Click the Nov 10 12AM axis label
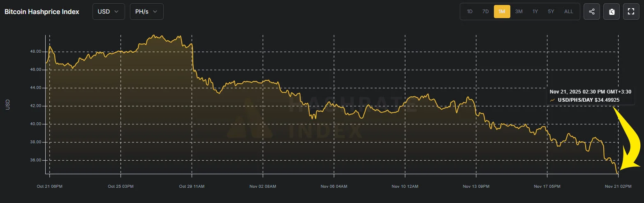Image resolution: width=644 pixels, height=203 pixels. (x=405, y=187)
